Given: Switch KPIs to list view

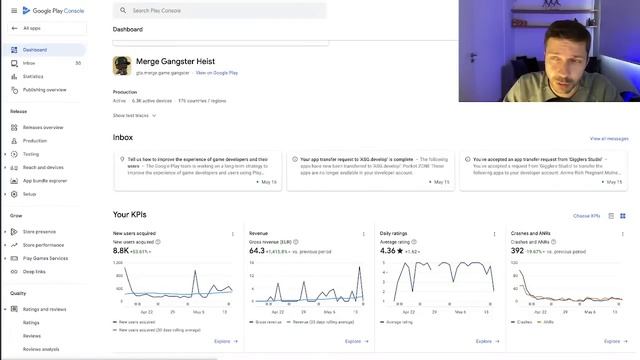Looking at the screenshot, I should (611, 216).
